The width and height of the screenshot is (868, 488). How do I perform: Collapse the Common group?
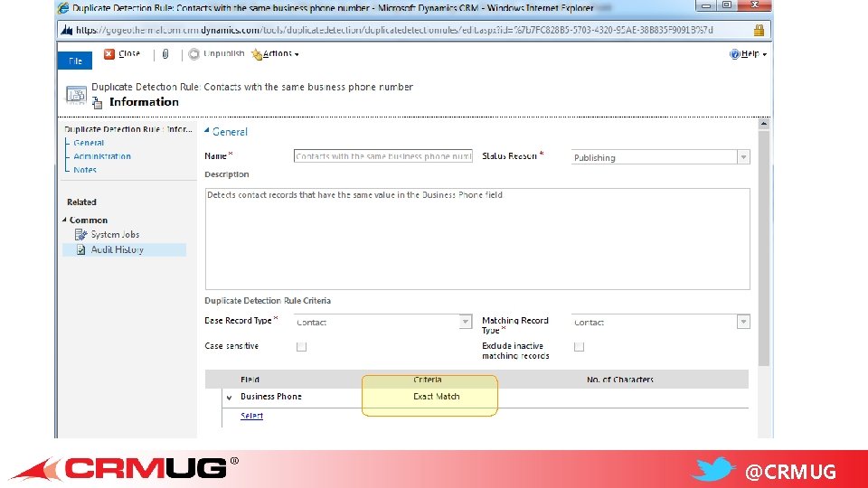pyautogui.click(x=64, y=220)
